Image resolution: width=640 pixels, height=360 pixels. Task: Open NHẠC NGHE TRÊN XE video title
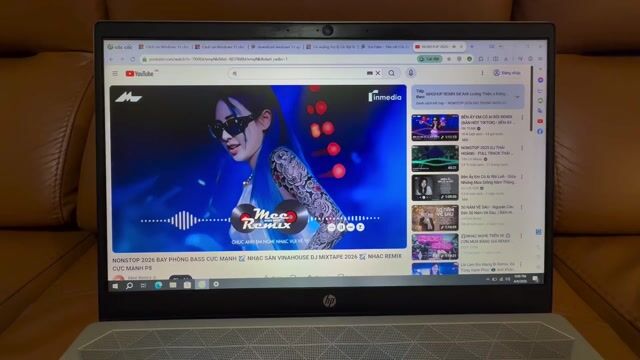click(486, 238)
